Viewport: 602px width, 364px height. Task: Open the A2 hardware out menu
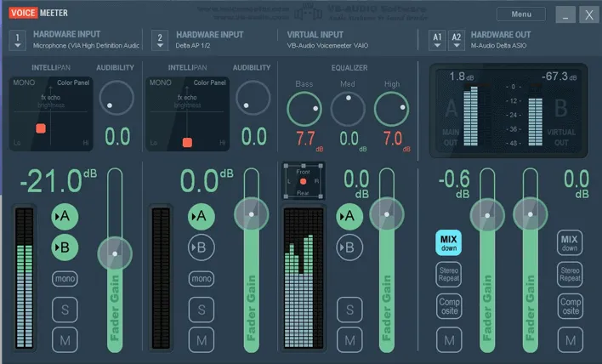click(x=456, y=40)
